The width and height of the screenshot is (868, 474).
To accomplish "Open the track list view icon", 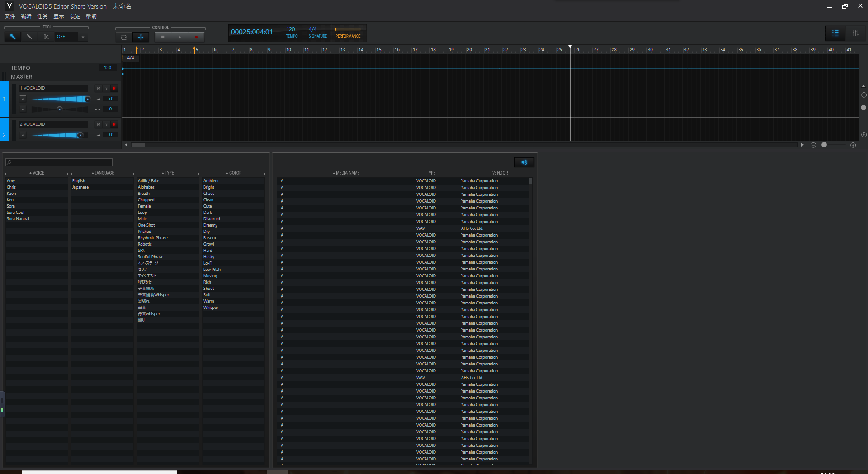I will tap(835, 33).
